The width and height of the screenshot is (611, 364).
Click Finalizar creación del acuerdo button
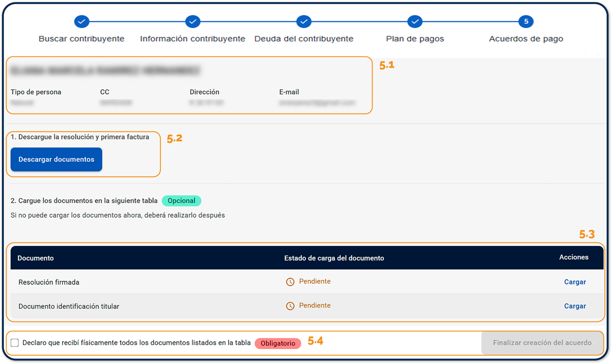pos(542,343)
